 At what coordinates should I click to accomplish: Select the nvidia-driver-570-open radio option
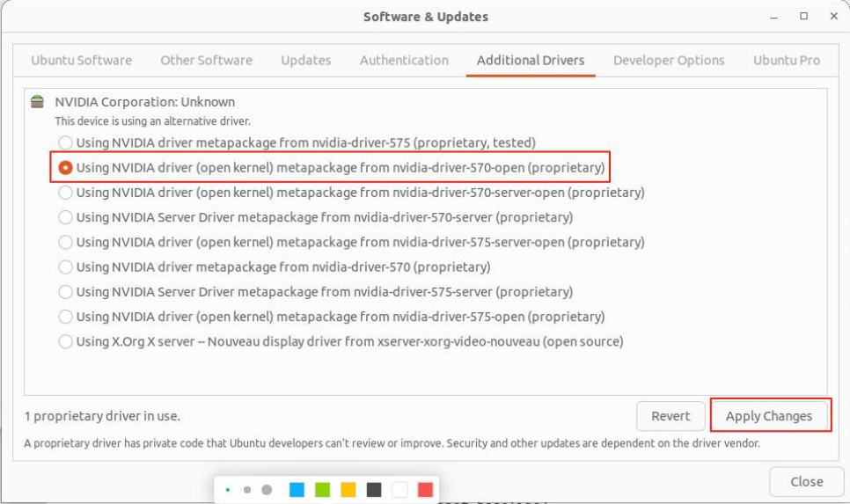(x=66, y=167)
